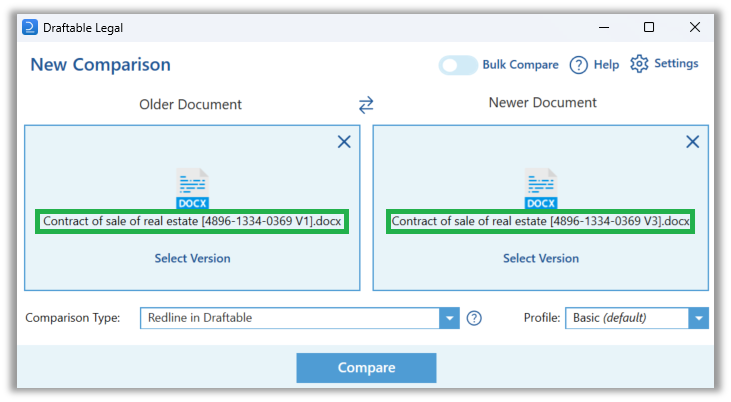Click the V1 contract file name
This screenshot has width=731, height=402.
pos(192,221)
